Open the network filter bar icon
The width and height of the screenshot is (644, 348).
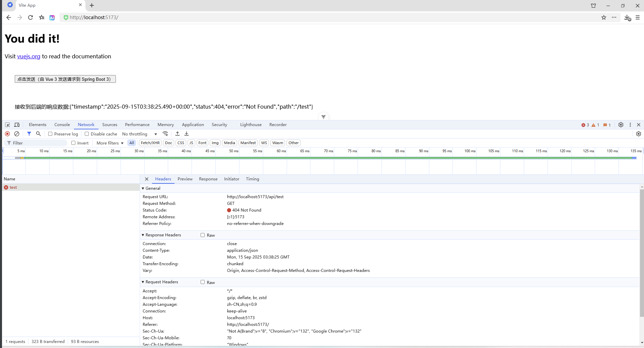(29, 134)
